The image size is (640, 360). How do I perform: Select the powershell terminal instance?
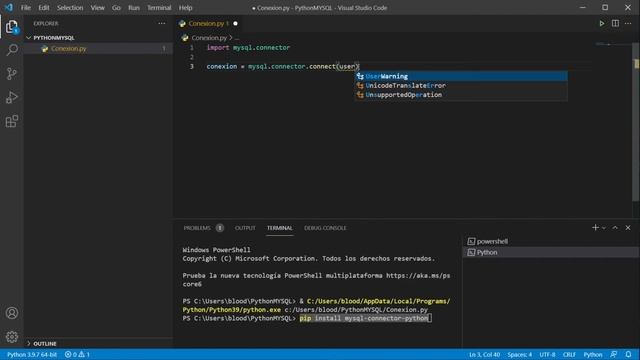[x=551, y=241]
